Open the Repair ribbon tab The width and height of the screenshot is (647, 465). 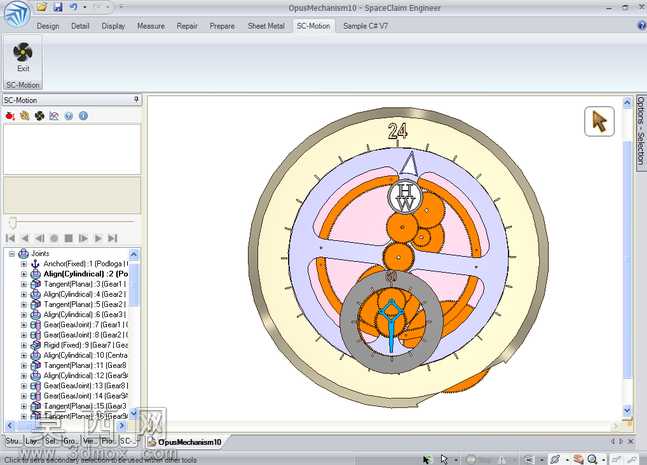coord(187,26)
